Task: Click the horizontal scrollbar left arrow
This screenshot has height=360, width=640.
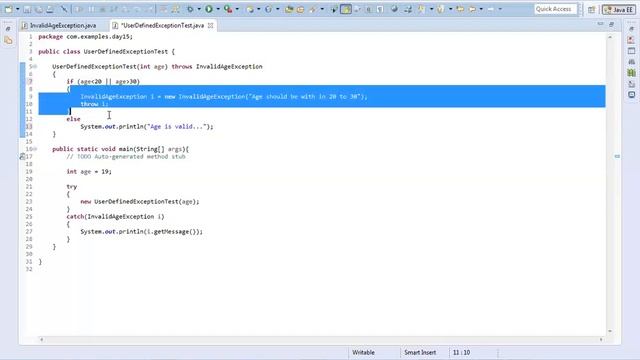Action: [41, 339]
